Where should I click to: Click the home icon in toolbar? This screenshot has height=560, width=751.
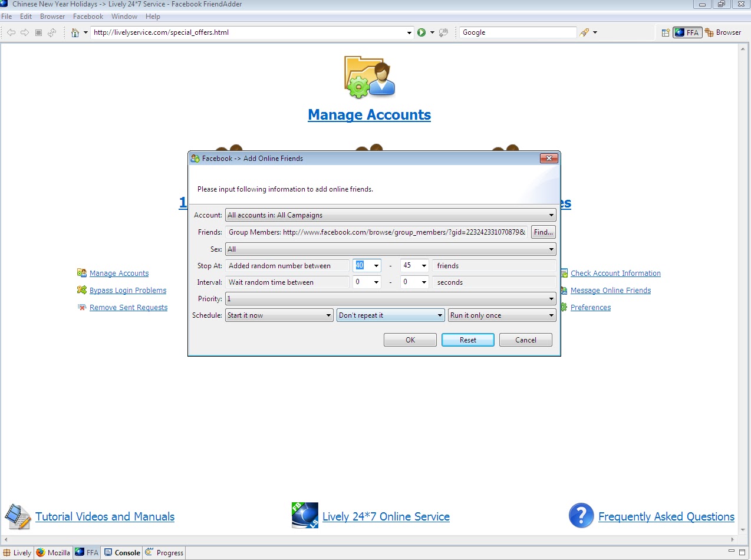tap(75, 32)
